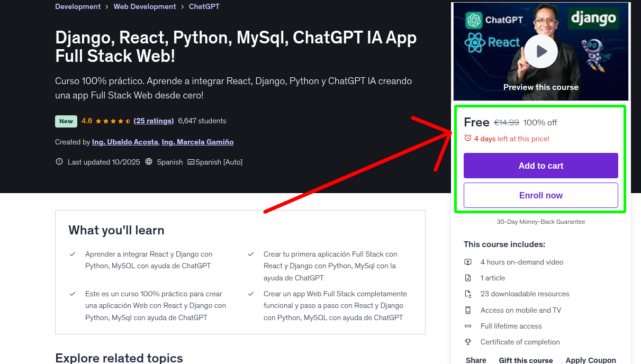Click the Gift this course option
Viewport: 641px width, 364px height.
click(x=526, y=359)
